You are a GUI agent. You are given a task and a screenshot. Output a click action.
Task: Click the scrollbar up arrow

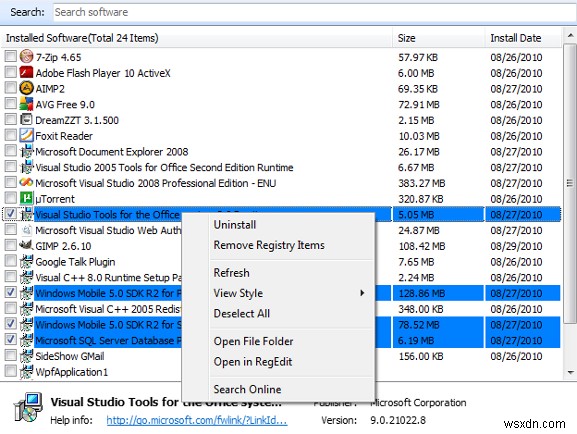pyautogui.click(x=570, y=36)
